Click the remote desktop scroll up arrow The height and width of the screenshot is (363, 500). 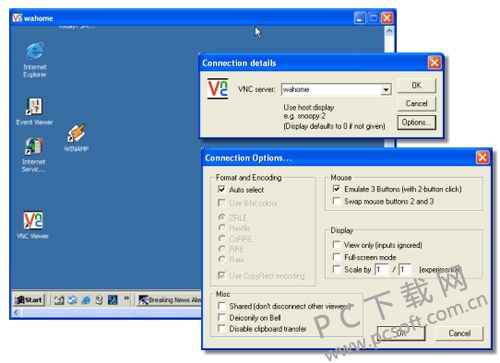tap(389, 31)
